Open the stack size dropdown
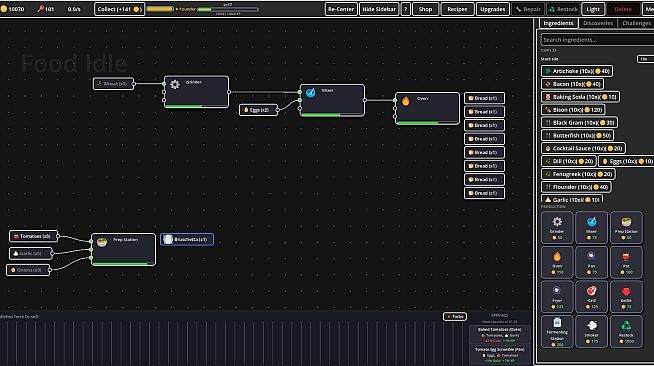The image size is (654, 366). tap(645, 59)
